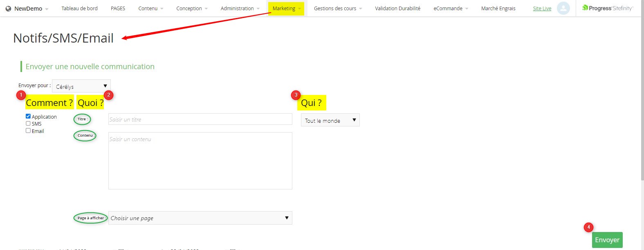
Task: Open the Marketing menu
Action: coord(286,8)
